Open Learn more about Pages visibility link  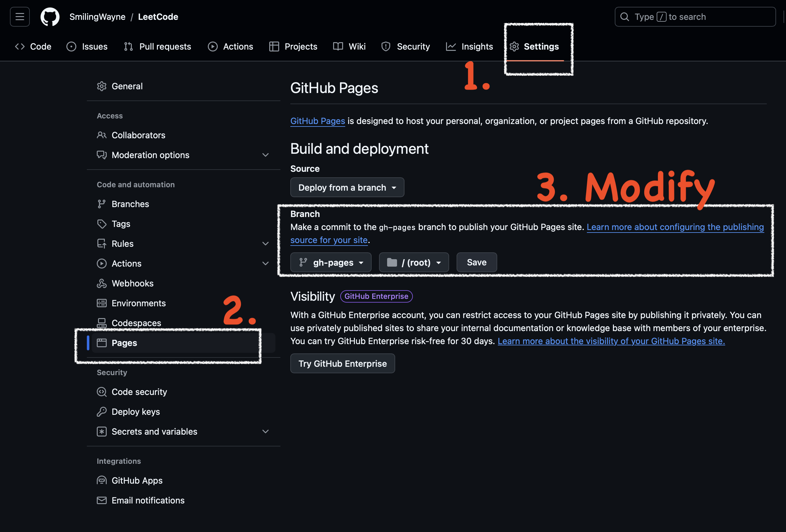611,341
